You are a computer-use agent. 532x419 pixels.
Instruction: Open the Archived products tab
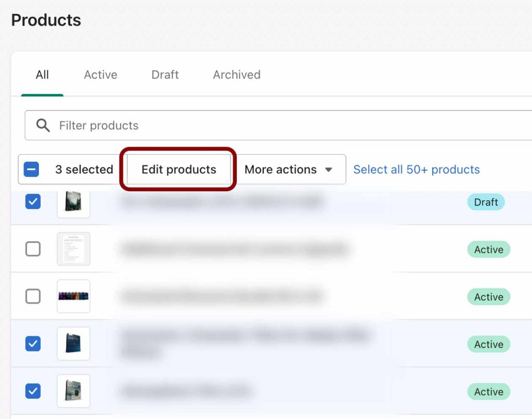click(236, 74)
